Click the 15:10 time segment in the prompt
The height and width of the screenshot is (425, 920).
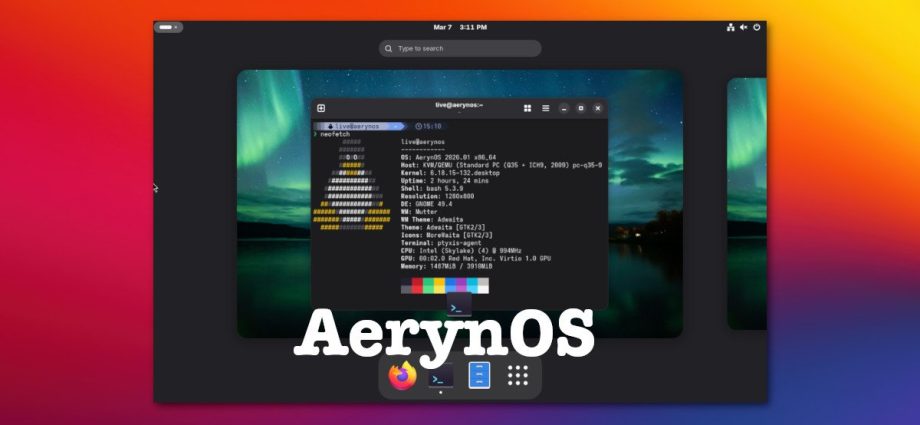(428, 126)
